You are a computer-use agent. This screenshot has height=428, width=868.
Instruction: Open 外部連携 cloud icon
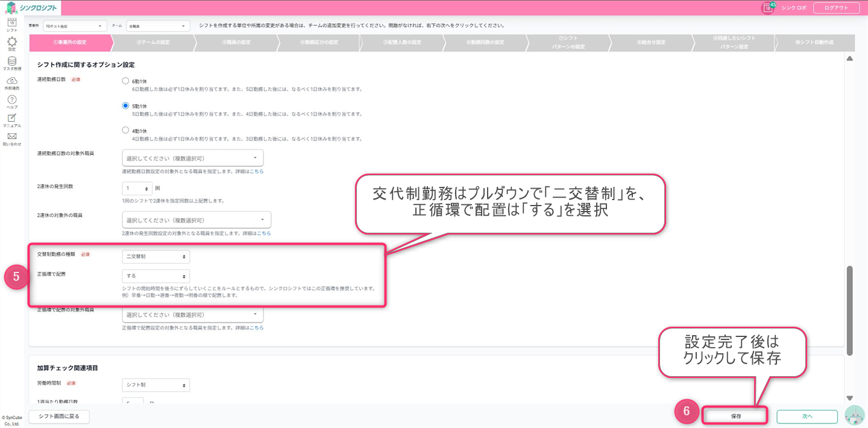11,81
